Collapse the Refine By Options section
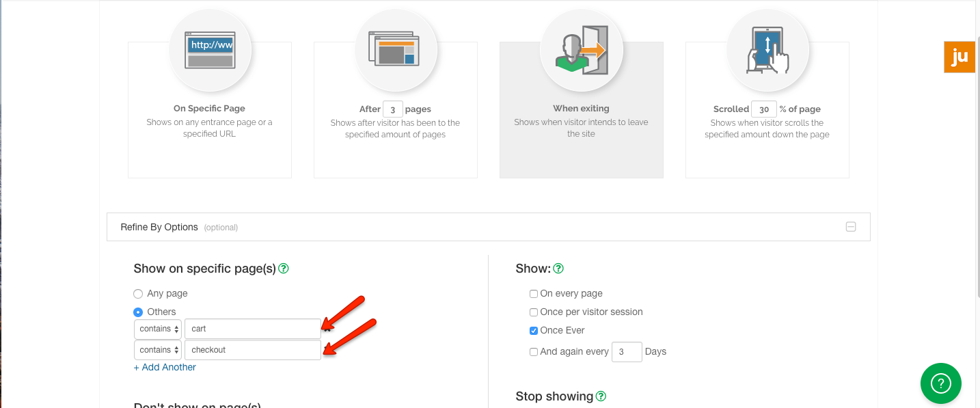The width and height of the screenshot is (980, 408). pos(851,227)
